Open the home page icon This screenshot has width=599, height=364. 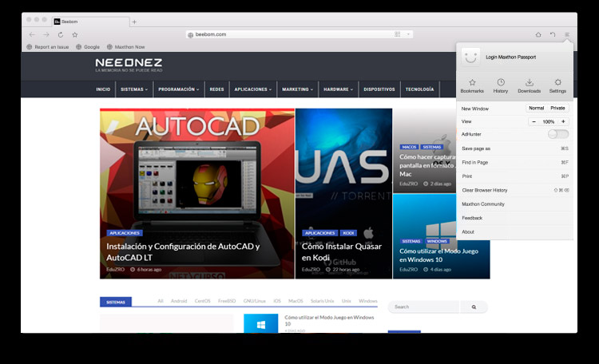point(538,34)
